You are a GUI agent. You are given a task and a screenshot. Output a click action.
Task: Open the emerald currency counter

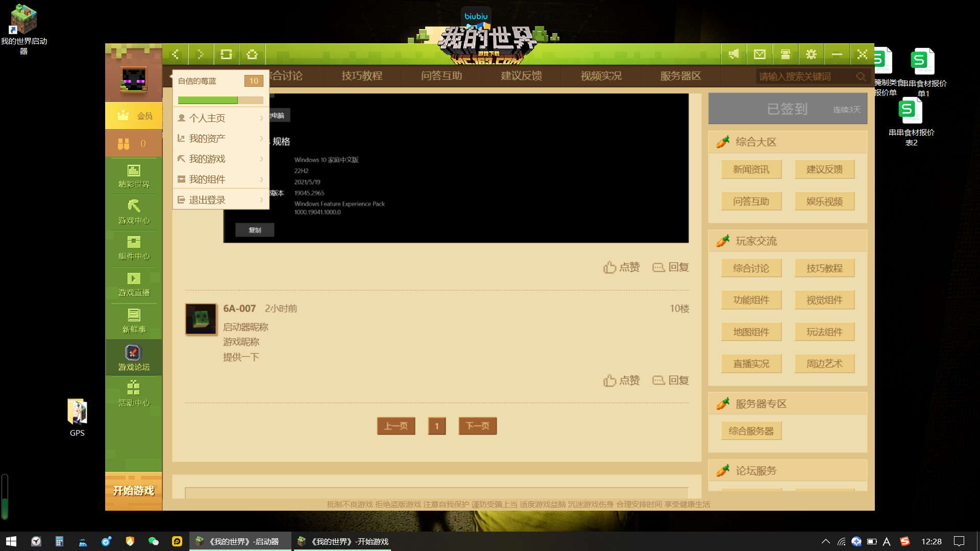(134, 144)
